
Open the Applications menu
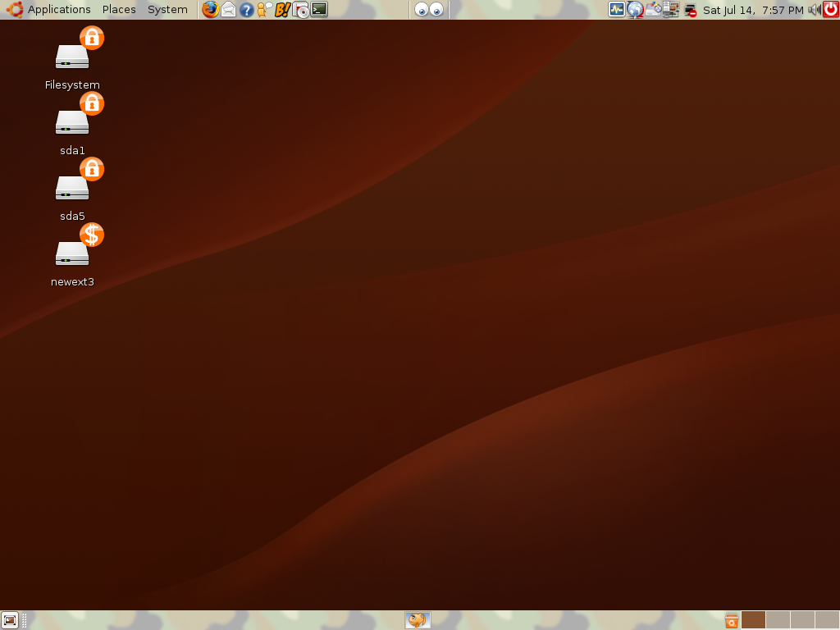[x=57, y=9]
